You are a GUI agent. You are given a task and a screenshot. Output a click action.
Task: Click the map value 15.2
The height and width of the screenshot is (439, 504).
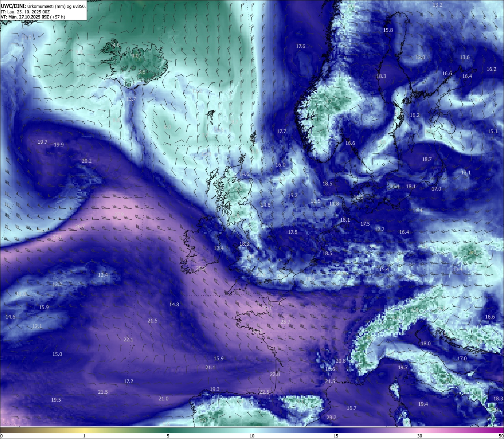(x=293, y=196)
